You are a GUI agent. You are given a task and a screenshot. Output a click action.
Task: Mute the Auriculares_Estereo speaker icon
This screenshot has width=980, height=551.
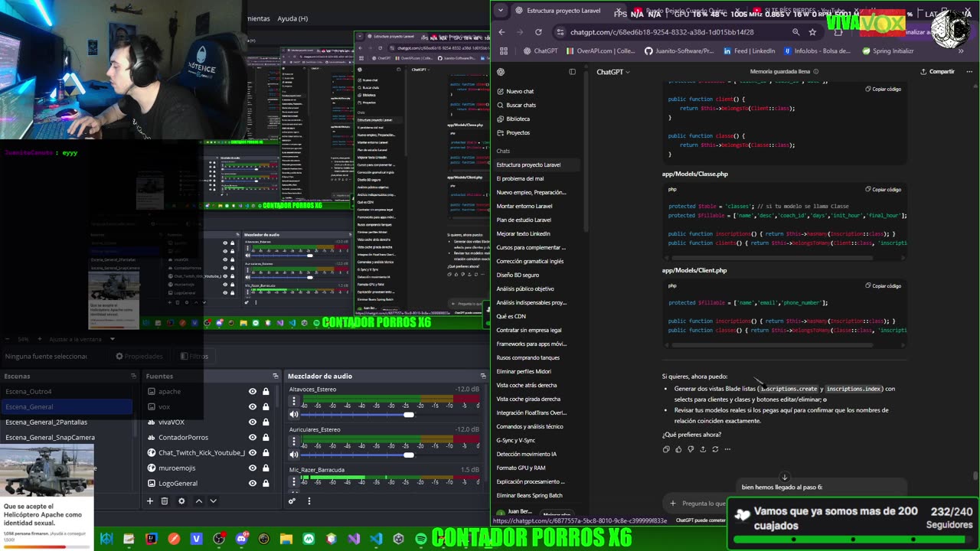click(294, 455)
